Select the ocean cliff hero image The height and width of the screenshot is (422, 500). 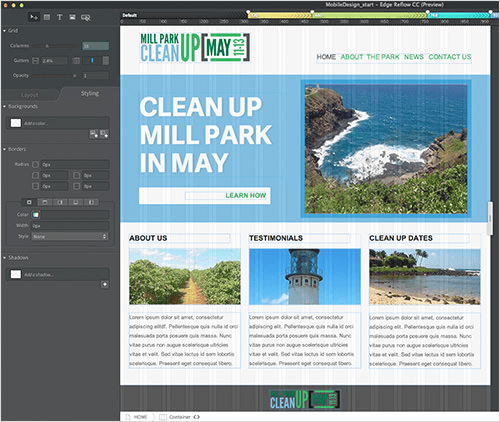tap(386, 149)
